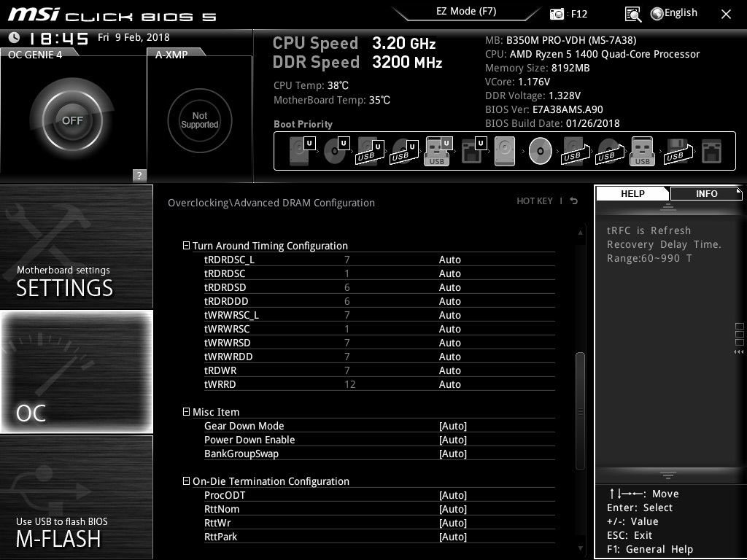Open the SETTINGS motherboard settings menu
This screenshot has height=560, width=747.
pos(76,246)
